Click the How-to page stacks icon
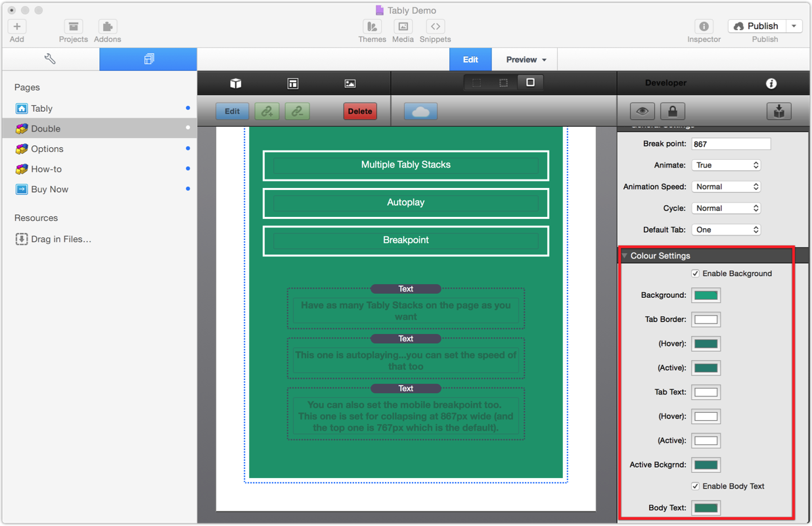Viewport: 812px width, 526px height. pyautogui.click(x=22, y=169)
